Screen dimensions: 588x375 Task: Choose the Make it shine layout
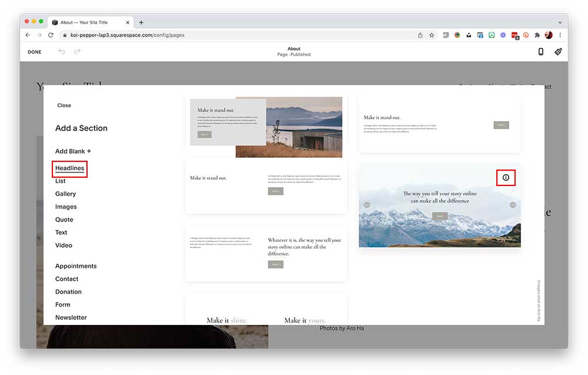[266, 309]
